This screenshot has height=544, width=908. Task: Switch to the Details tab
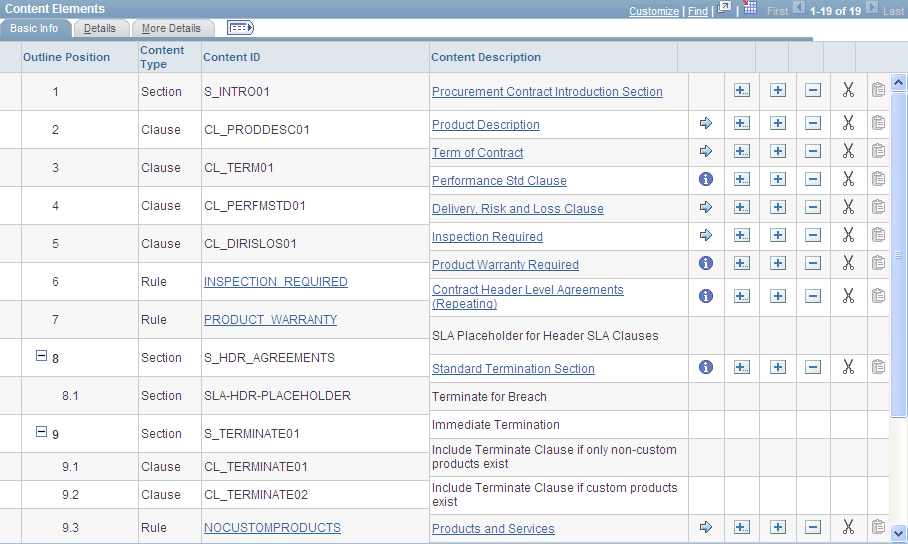[x=100, y=28]
